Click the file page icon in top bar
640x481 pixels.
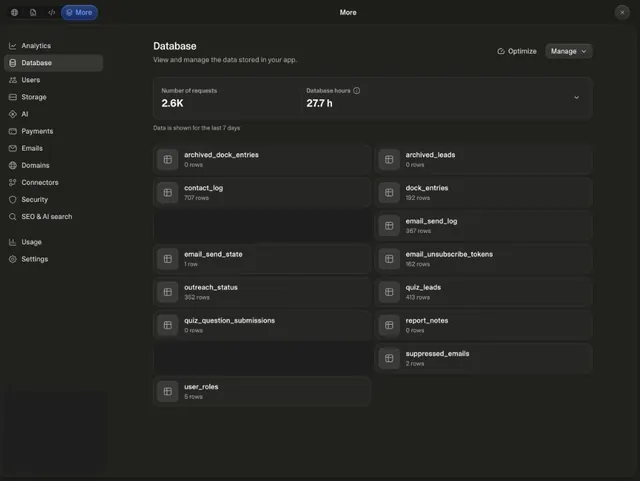coord(33,12)
